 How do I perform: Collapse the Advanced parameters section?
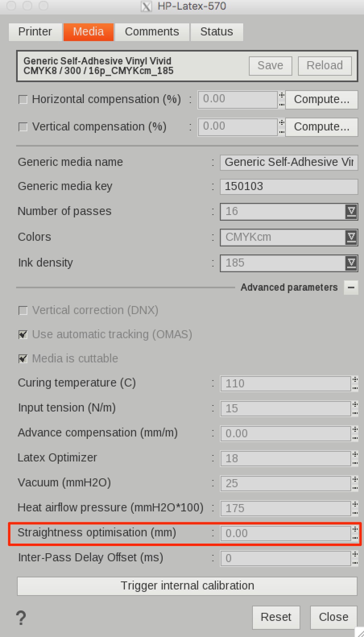(351, 287)
